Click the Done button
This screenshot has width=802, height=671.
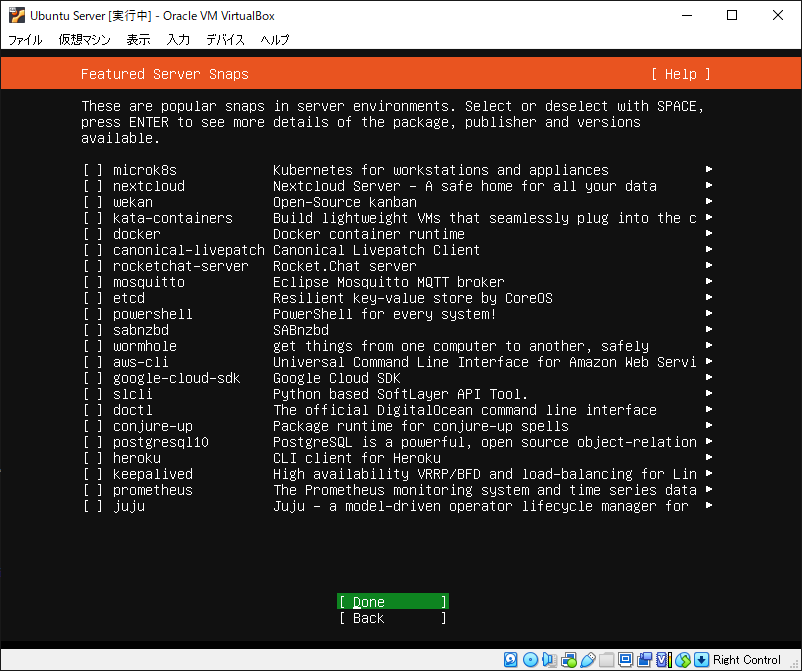[393, 602]
